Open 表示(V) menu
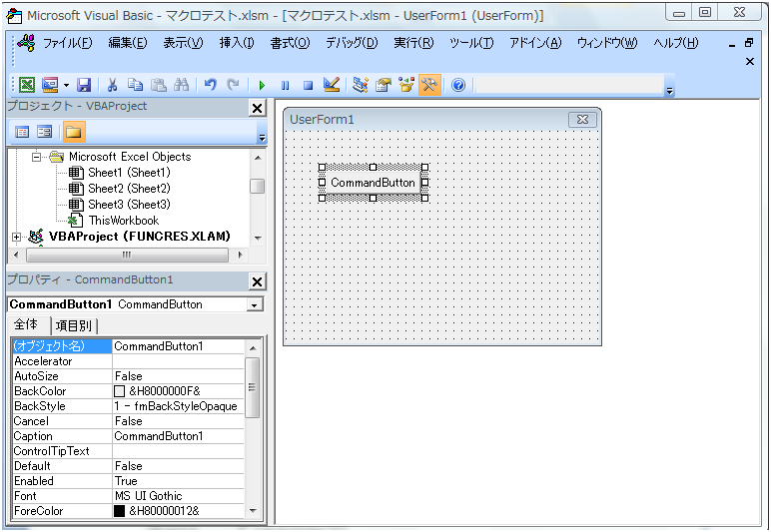This screenshot has height=532, width=771. (x=183, y=43)
